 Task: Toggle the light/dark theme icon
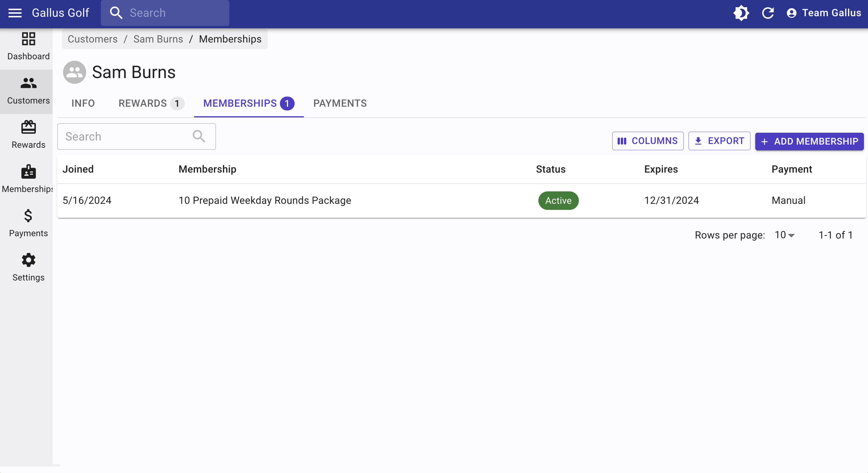click(x=741, y=13)
